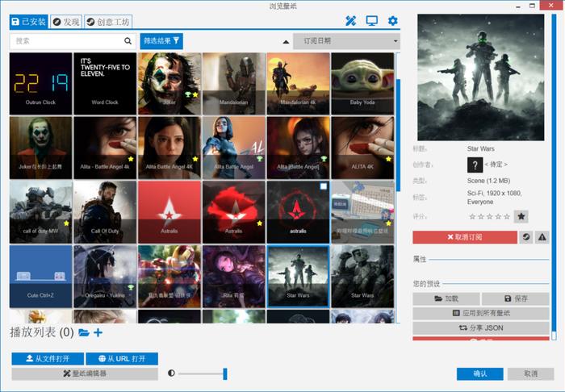Click the Star Wars preview image
Screen dimensions: 565x392
(x=481, y=77)
